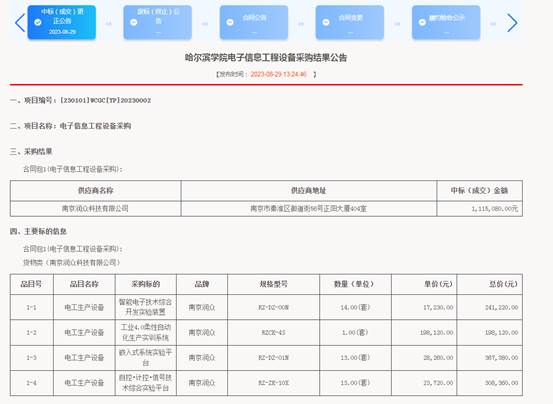553x404 pixels.
Task: Click the right chevron arrow of the step carousel
Action: click(512, 23)
